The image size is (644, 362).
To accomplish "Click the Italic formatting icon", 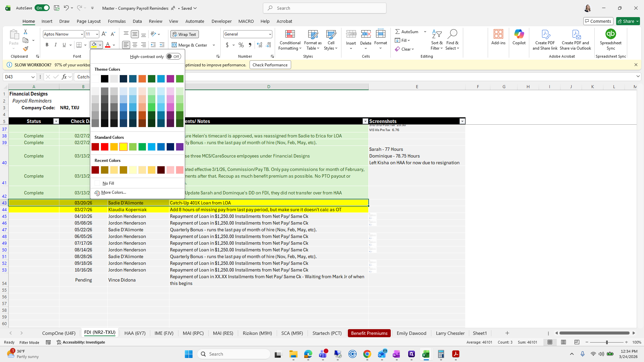I will [x=56, y=45].
